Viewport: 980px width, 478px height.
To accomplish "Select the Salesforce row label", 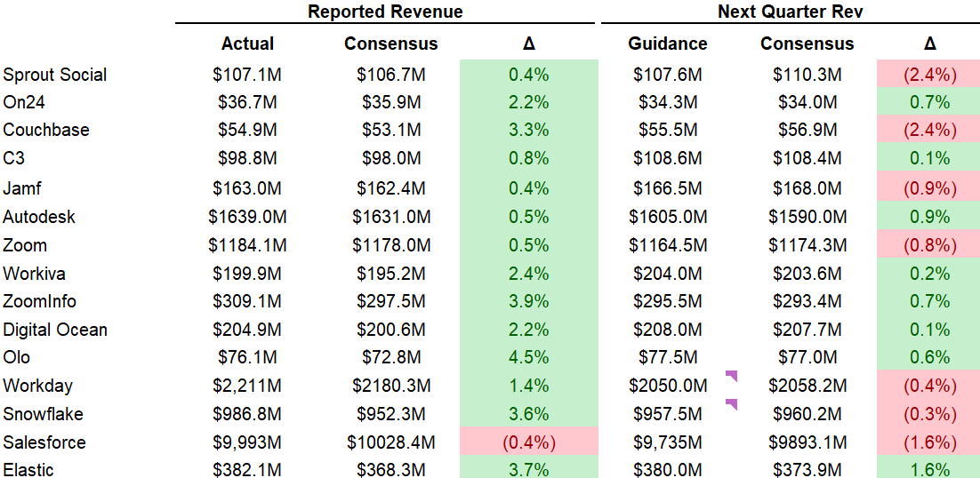I will click(x=44, y=442).
